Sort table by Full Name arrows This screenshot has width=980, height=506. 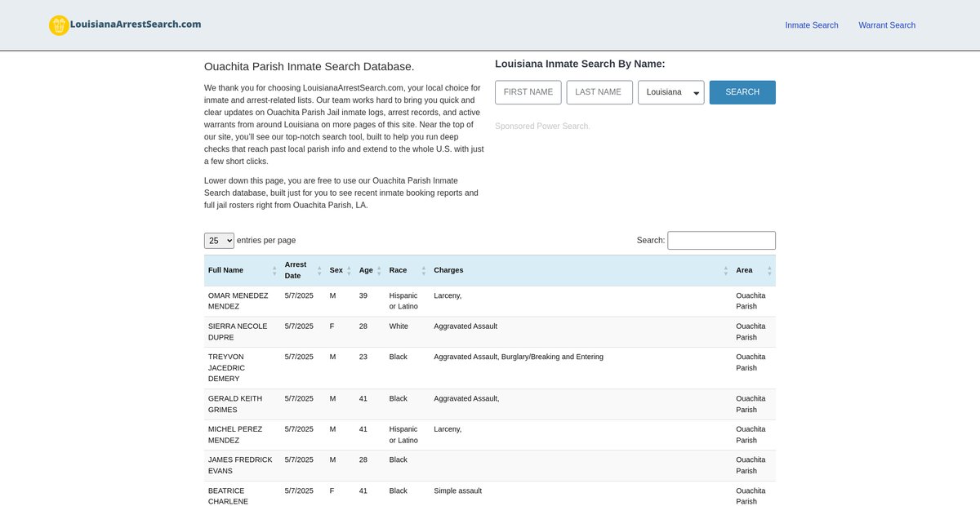coord(274,270)
